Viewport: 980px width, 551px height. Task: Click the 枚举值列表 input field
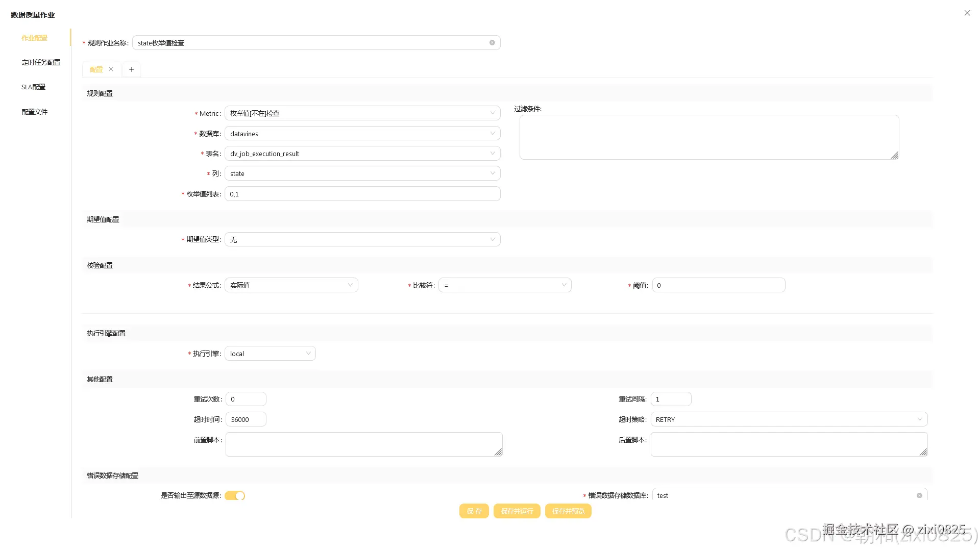click(362, 194)
